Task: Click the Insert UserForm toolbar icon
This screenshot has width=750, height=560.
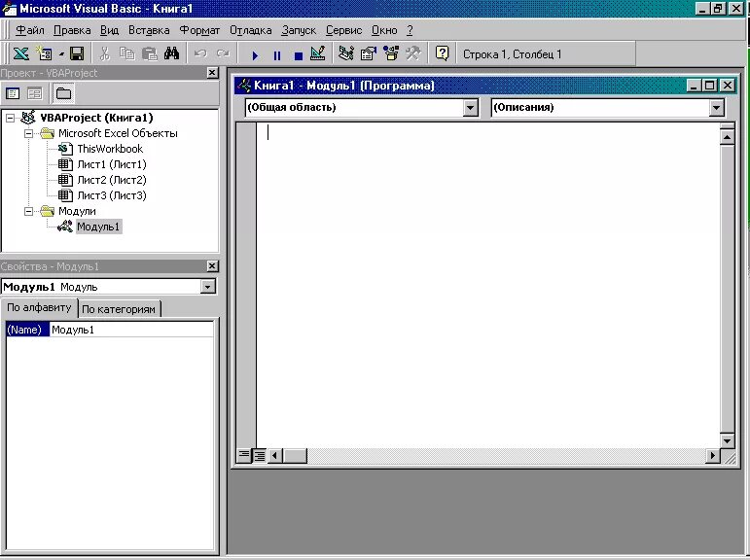Action: coord(45,53)
